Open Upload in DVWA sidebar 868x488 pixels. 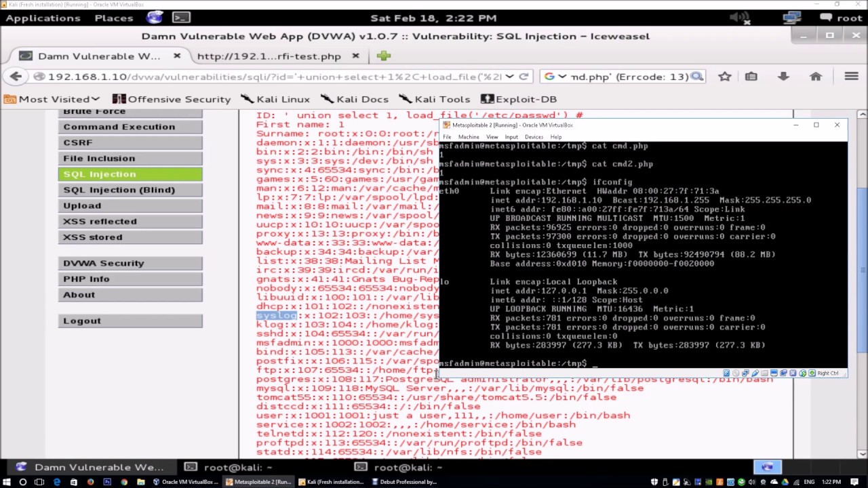point(130,205)
